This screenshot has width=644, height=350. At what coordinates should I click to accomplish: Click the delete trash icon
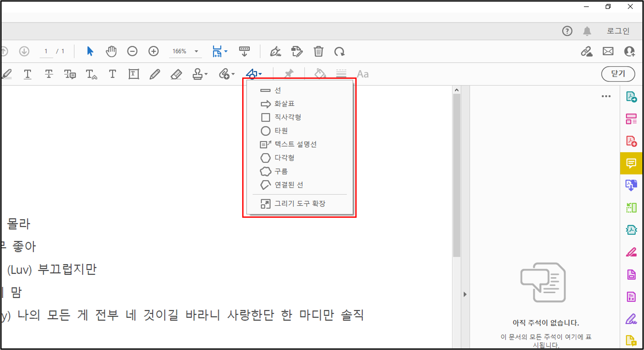[x=318, y=51]
